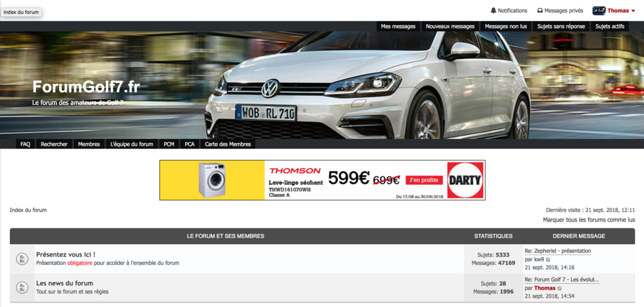Click the Sujets: 28 statistic

(493, 284)
